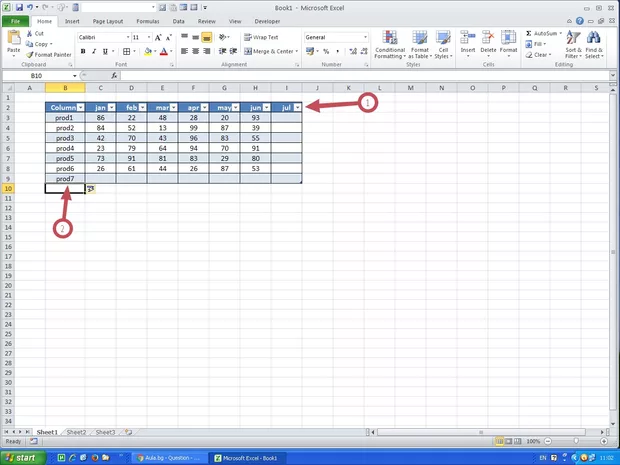Click increase indent icon
Viewport: 620px width, 465px height.
(233, 51)
